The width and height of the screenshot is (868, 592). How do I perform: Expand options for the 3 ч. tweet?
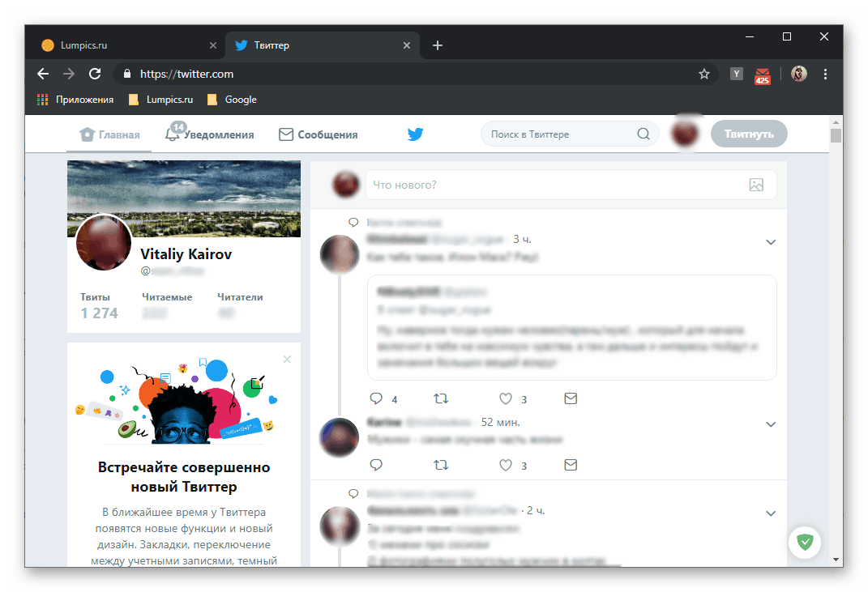771,242
